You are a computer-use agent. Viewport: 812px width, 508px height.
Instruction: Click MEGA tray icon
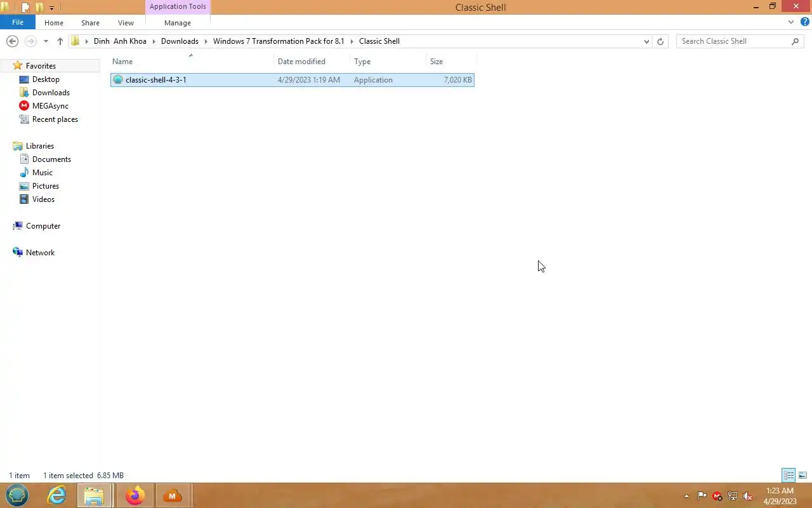[717, 496]
